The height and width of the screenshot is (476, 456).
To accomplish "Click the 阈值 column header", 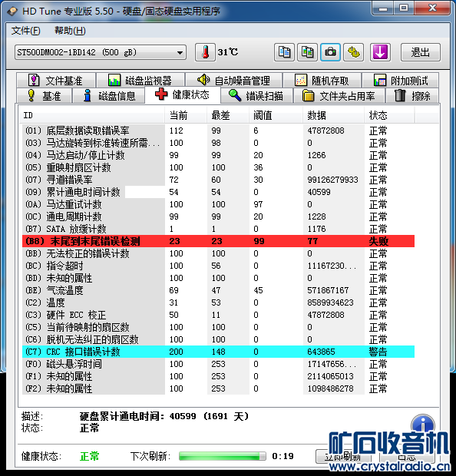I will pyautogui.click(x=276, y=115).
